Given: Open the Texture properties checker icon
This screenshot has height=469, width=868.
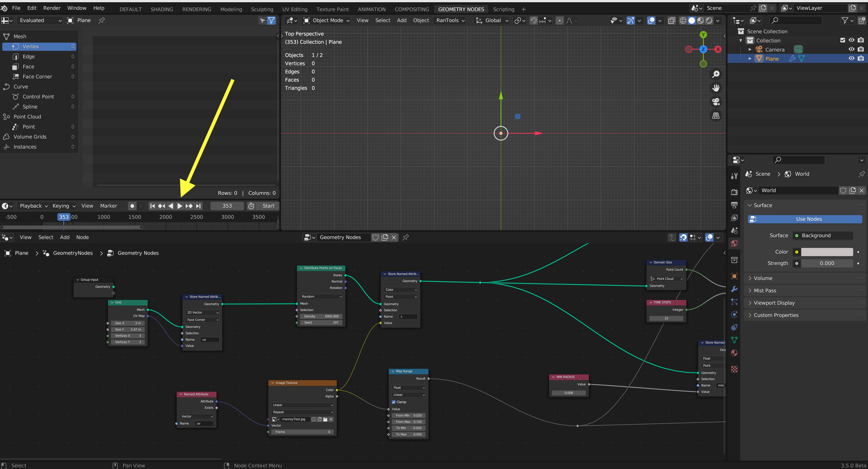Looking at the screenshot, I should click(x=734, y=369).
